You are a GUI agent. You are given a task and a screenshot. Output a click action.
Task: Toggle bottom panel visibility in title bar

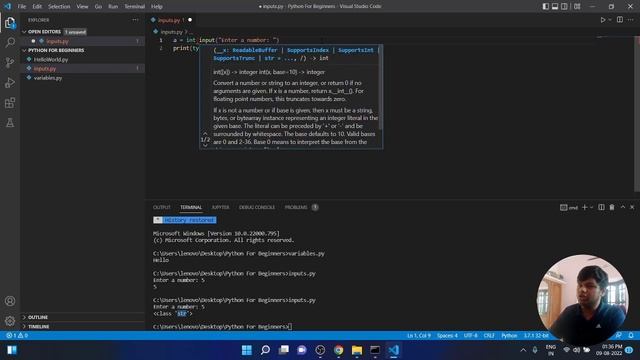click(x=555, y=6)
